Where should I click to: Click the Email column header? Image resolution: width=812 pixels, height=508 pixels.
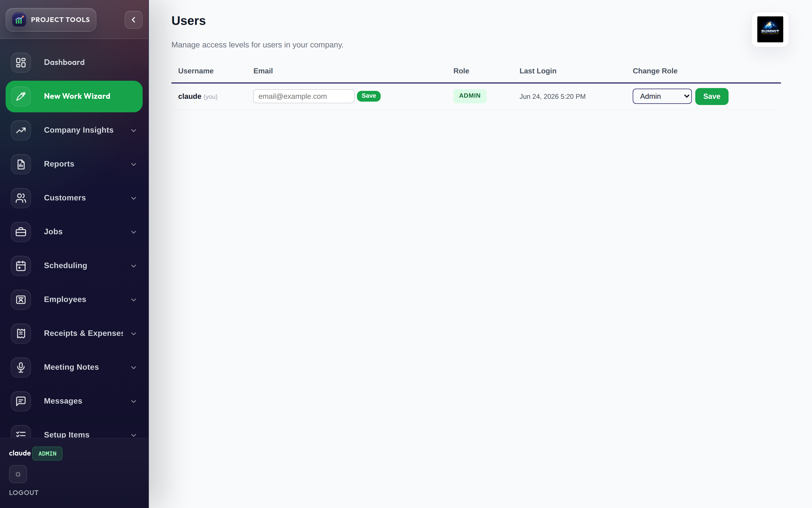263,71
